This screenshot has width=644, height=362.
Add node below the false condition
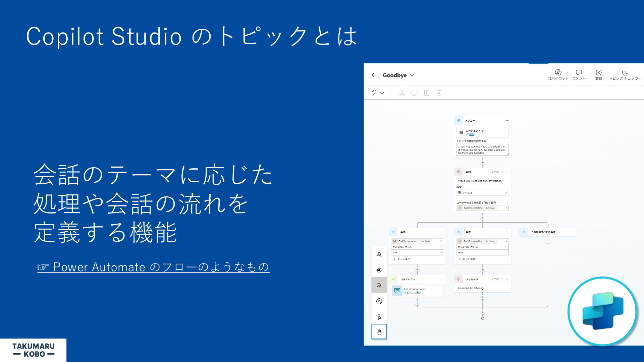click(x=482, y=269)
